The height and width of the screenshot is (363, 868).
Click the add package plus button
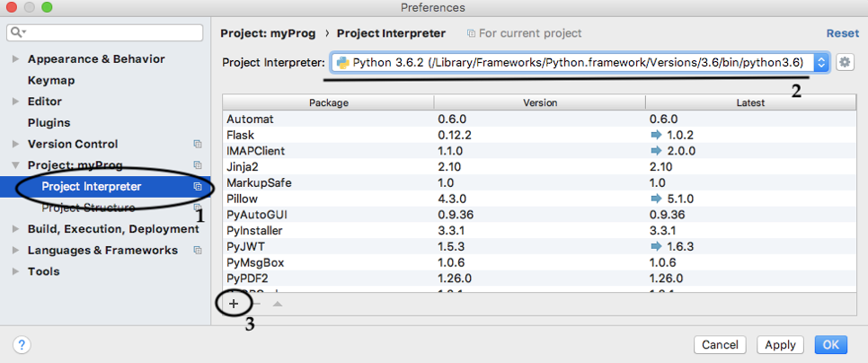(234, 304)
